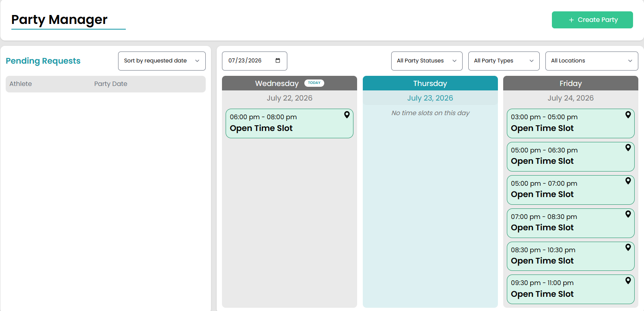
Task: Click location pin on 08:30 pm - 10:30 pm slot
Action: (628, 247)
